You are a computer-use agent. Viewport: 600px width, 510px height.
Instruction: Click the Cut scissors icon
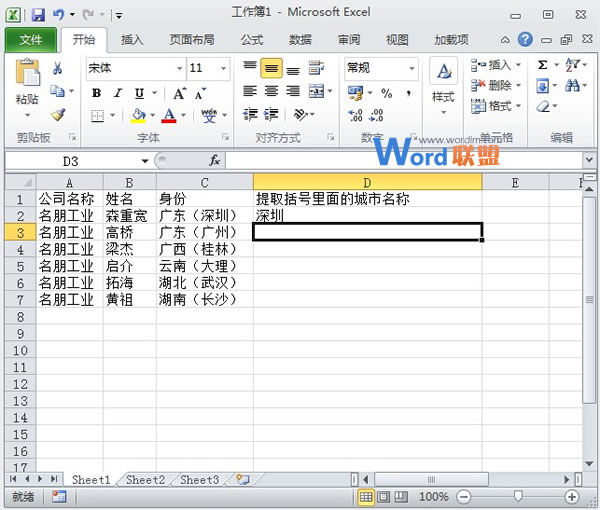(x=58, y=68)
